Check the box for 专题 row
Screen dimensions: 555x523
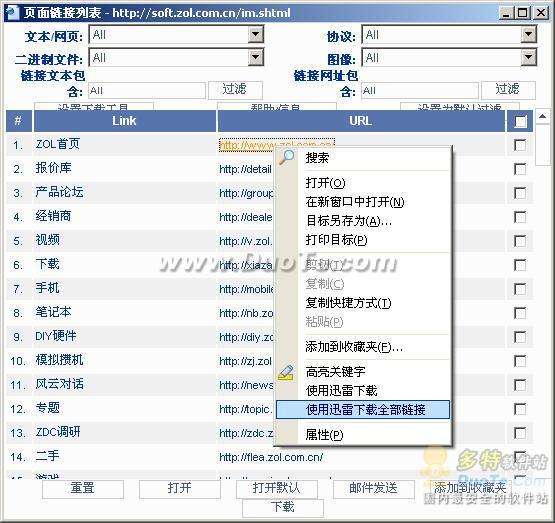point(520,409)
